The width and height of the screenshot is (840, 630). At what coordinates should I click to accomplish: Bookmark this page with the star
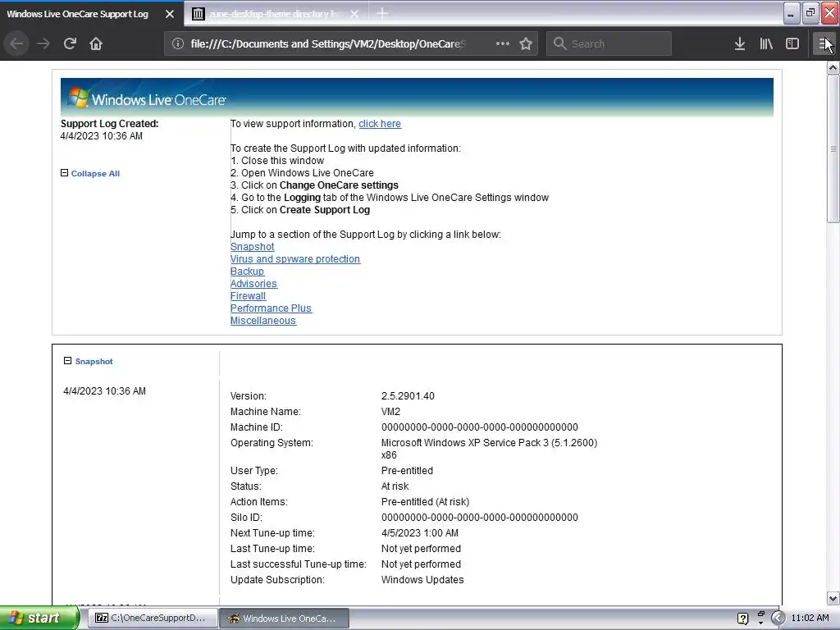click(x=526, y=43)
